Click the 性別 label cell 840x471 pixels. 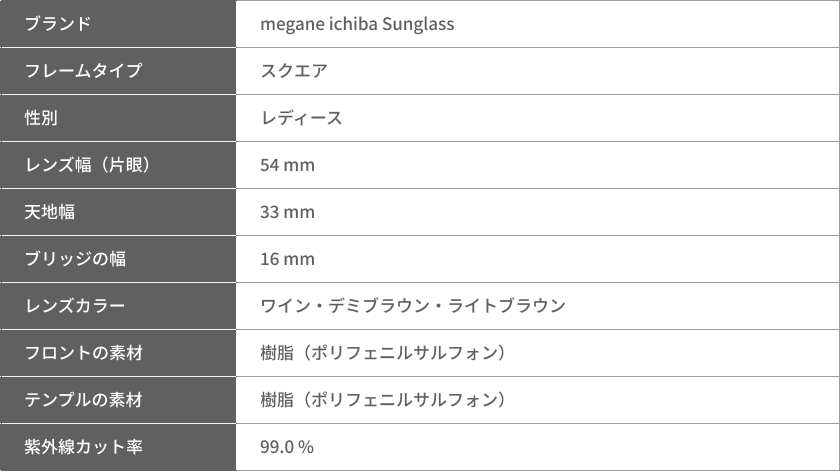(x=118, y=118)
